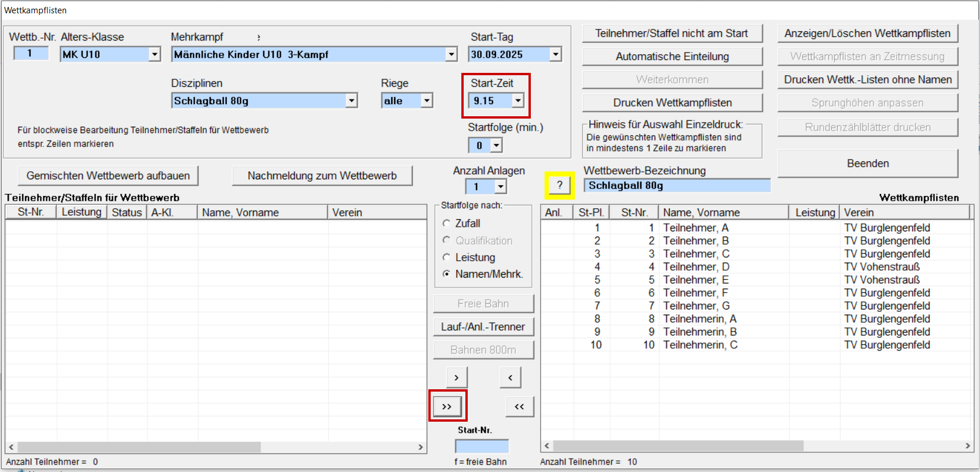The width and height of the screenshot is (980, 472).
Task: Open the Anzahl Anlagen dropdown
Action: coord(501,186)
